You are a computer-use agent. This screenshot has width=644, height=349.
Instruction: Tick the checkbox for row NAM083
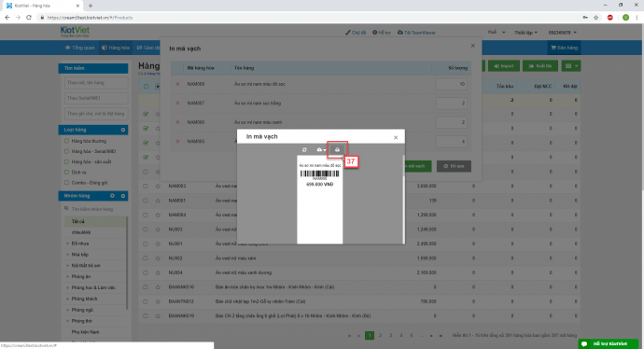[x=146, y=186]
